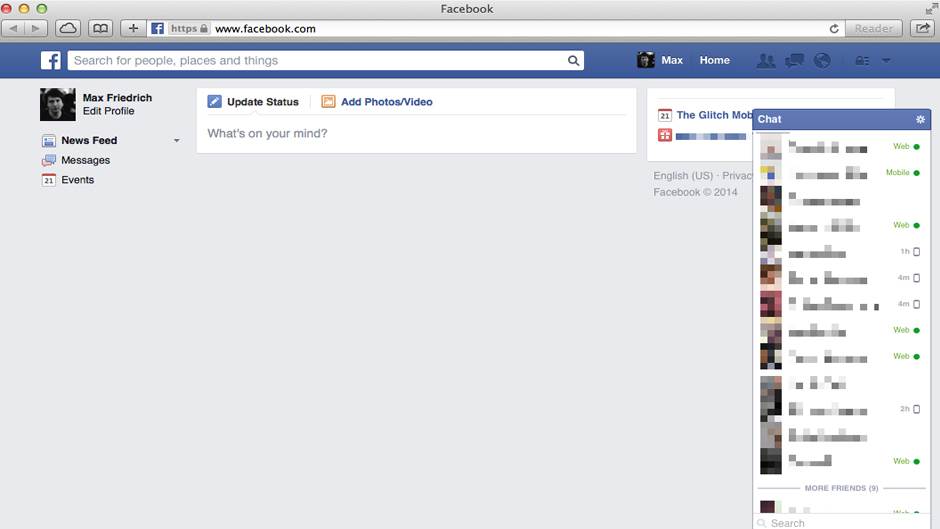940x529 pixels.
Task: Expand the News Feed sort arrow
Action: pos(177,141)
